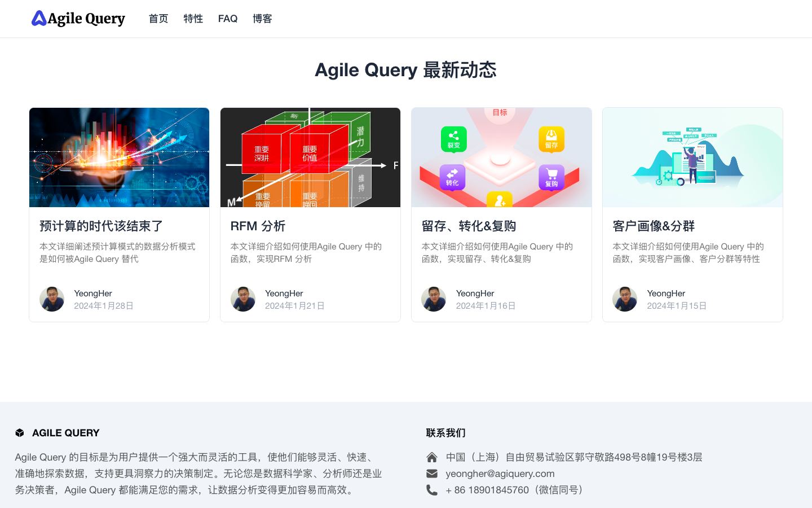Image resolution: width=812 pixels, height=508 pixels.
Task: Click the article title 客户画像&分群
Action: coord(654,226)
